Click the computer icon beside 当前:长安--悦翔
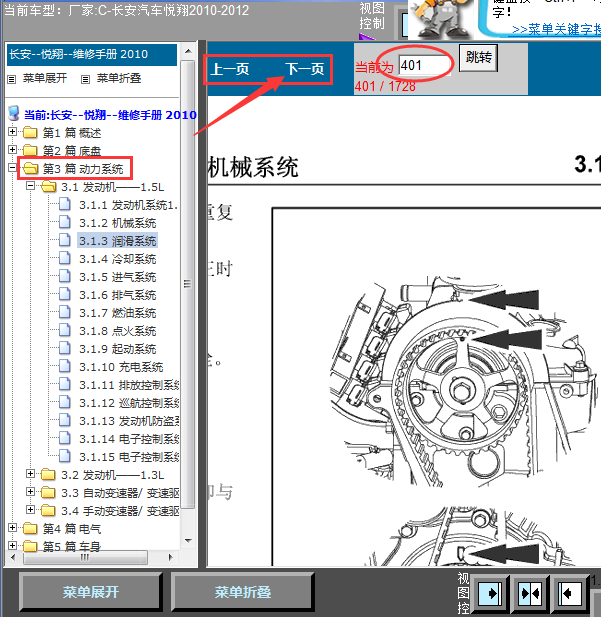This screenshot has height=617, width=601. 14,113
